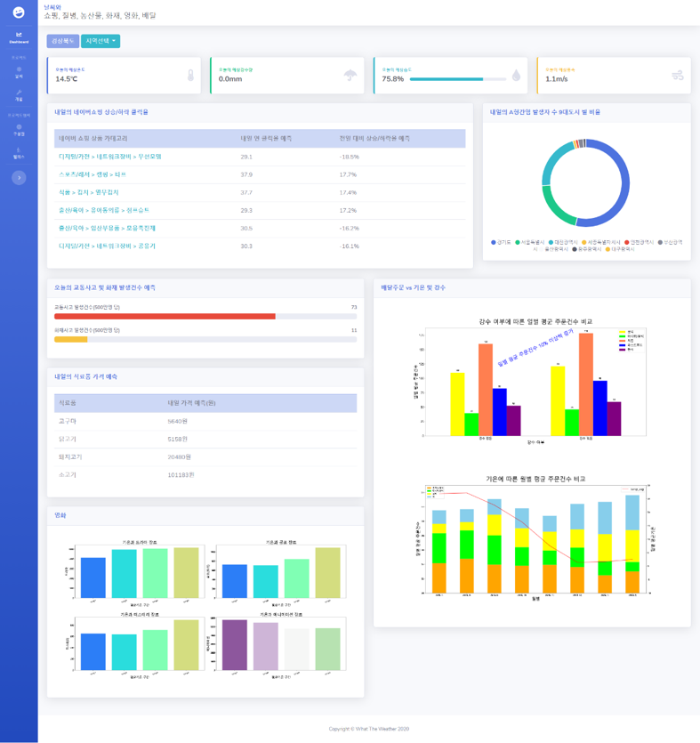Click the thermometer icon on temperature card

coord(190,75)
